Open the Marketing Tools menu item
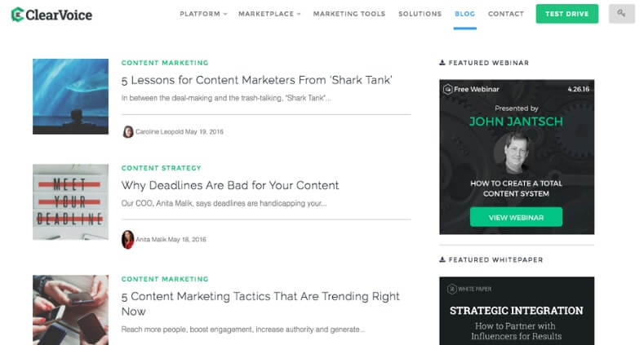Screen dimensions: 644x345 [349, 14]
